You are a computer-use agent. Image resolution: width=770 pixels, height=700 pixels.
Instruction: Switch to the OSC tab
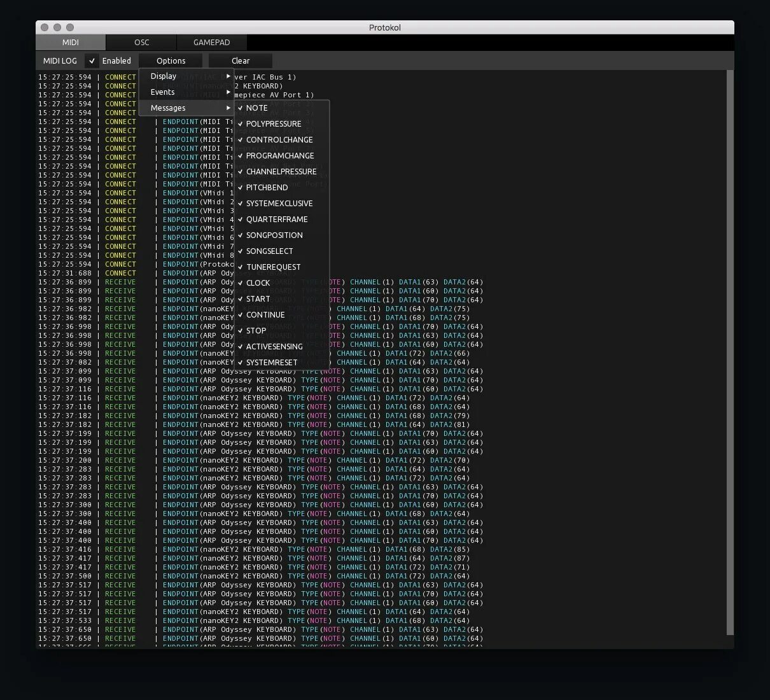click(x=142, y=43)
